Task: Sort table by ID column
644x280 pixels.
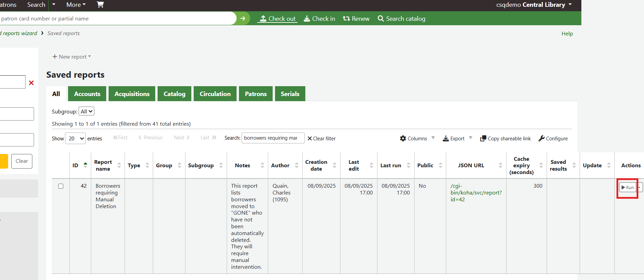Action: point(80,165)
